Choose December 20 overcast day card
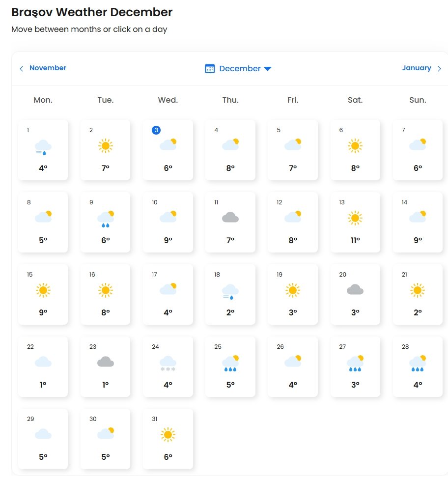 tap(355, 294)
